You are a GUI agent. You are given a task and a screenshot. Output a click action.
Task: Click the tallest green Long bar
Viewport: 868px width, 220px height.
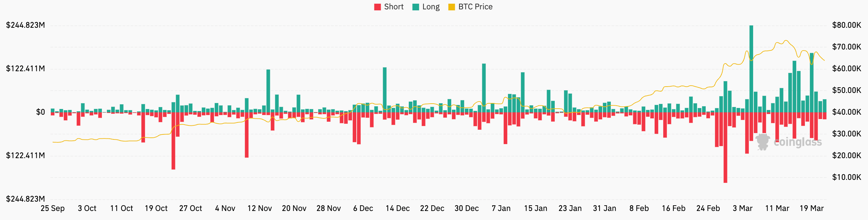[x=751, y=68]
